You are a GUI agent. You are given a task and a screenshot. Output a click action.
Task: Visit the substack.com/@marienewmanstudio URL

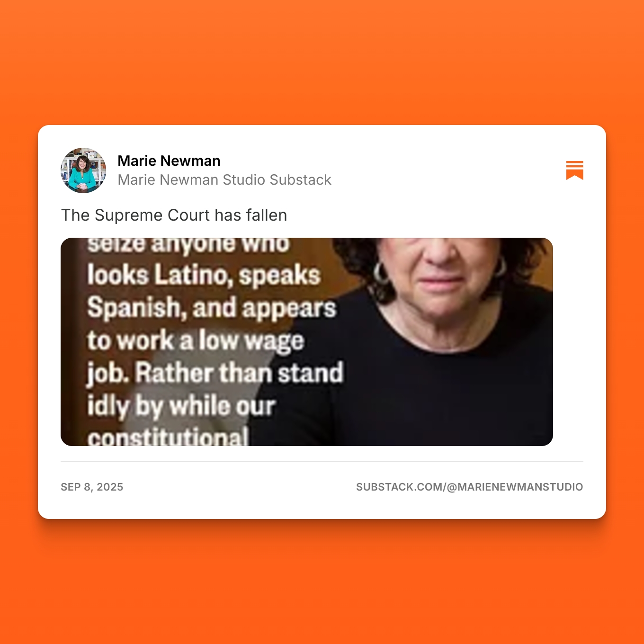[x=470, y=487]
